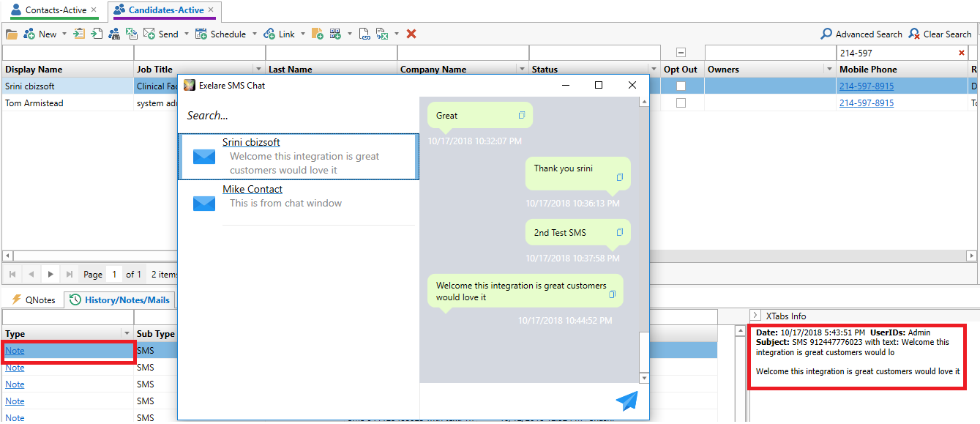
Task: Click envelope icon beside Srini cbizsoft
Action: coord(204,157)
